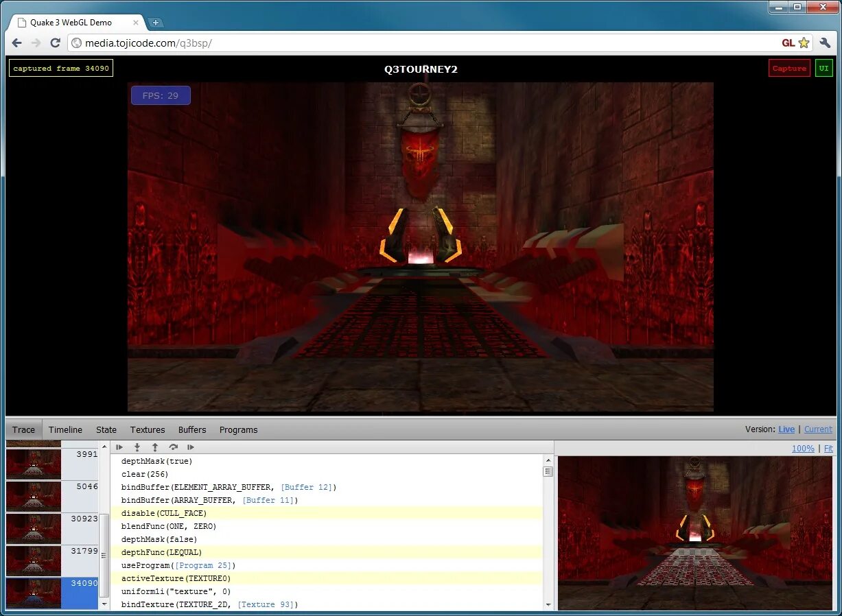Switch to the State tab

coord(106,429)
